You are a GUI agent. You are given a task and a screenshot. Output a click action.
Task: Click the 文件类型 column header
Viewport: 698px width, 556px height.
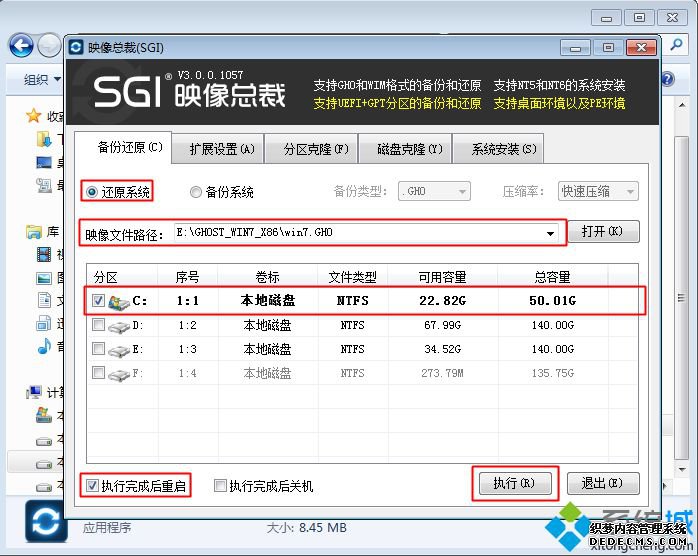tap(352, 277)
